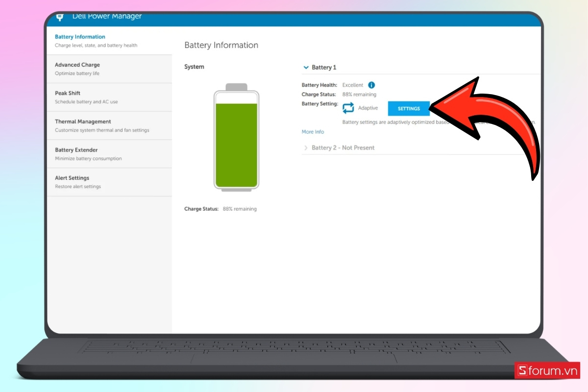Click 88% remaining below battery graphic
The width and height of the screenshot is (588, 392).
pyautogui.click(x=240, y=209)
